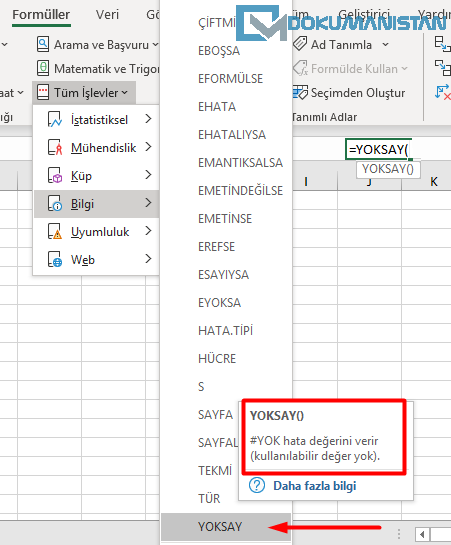The image size is (451, 545).
Task: Click the Mühendislik category icon
Action: click(55, 147)
